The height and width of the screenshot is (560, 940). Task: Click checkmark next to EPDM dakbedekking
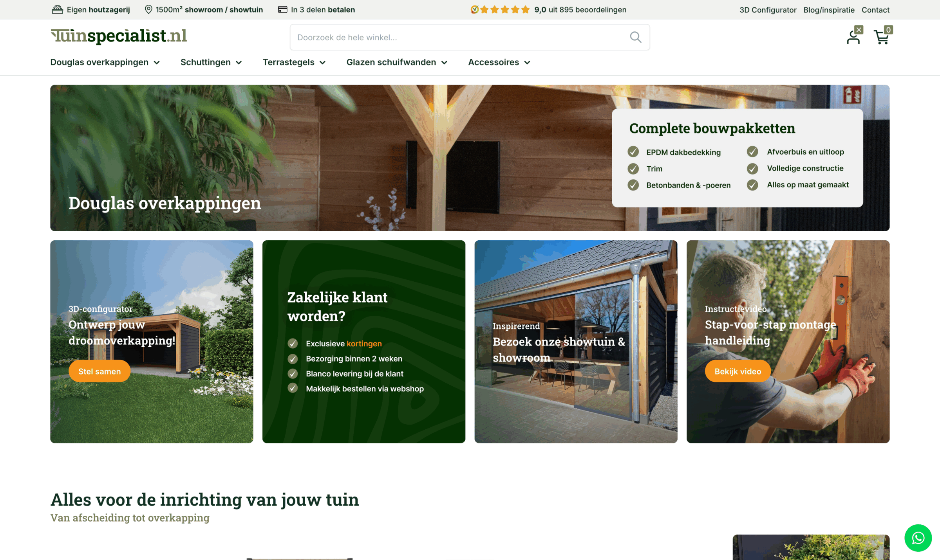coord(633,152)
